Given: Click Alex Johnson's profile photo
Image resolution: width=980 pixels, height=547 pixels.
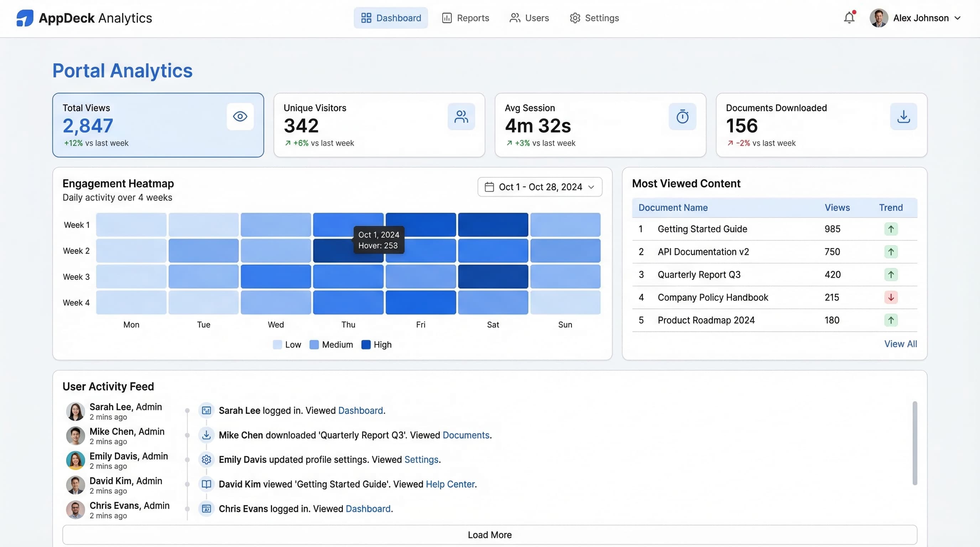Looking at the screenshot, I should [879, 18].
